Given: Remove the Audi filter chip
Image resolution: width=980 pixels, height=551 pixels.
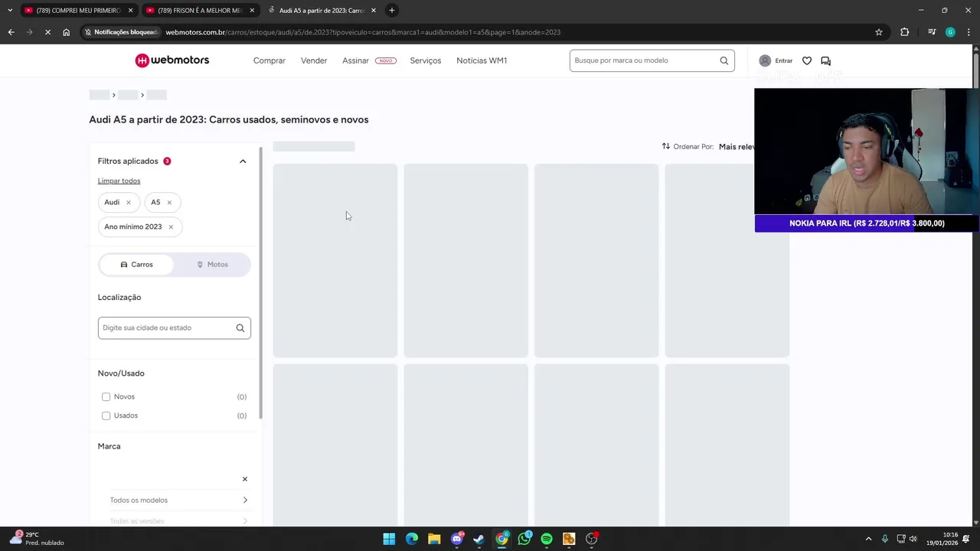Looking at the screenshot, I should [128, 202].
